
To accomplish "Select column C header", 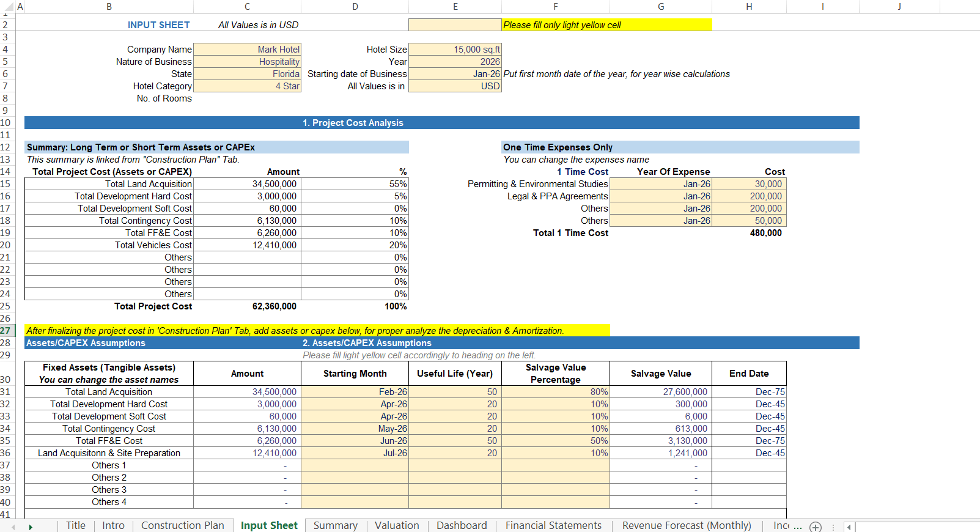I will (x=247, y=7).
